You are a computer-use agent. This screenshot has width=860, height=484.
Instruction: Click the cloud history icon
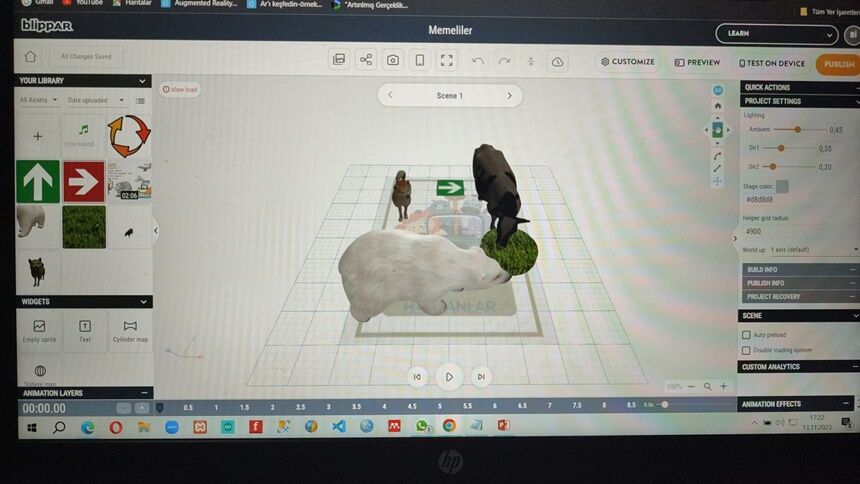557,62
